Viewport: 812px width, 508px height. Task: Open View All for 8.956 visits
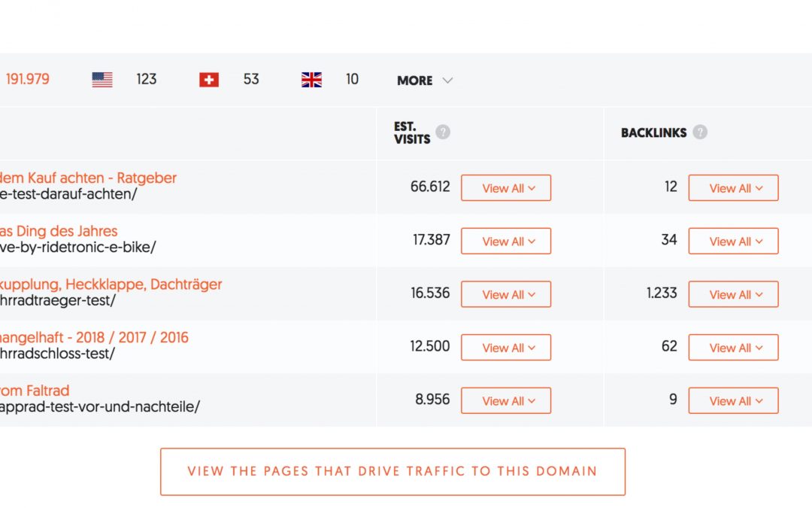pos(506,401)
